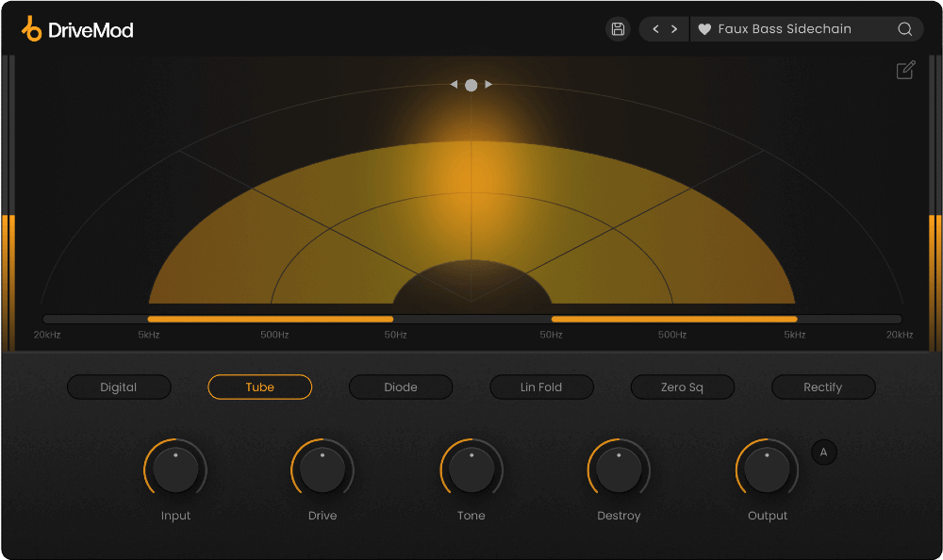Open the preset search
943x560 pixels.
tap(903, 29)
